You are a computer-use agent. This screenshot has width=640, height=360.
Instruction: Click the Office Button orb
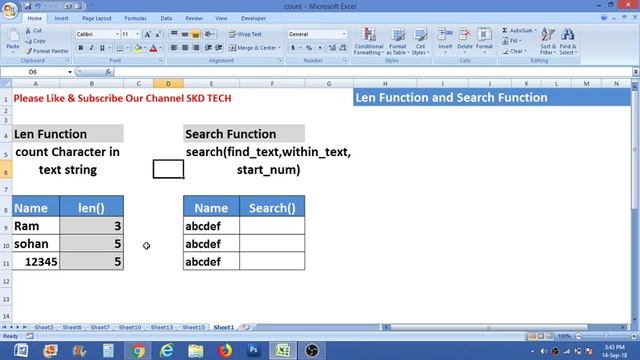pyautogui.click(x=10, y=10)
